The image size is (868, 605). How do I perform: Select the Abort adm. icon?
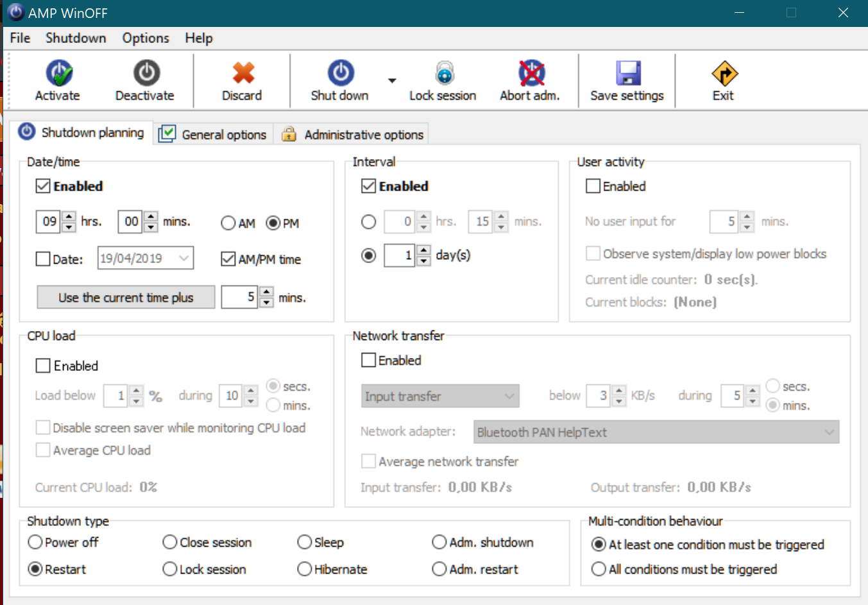[531, 73]
